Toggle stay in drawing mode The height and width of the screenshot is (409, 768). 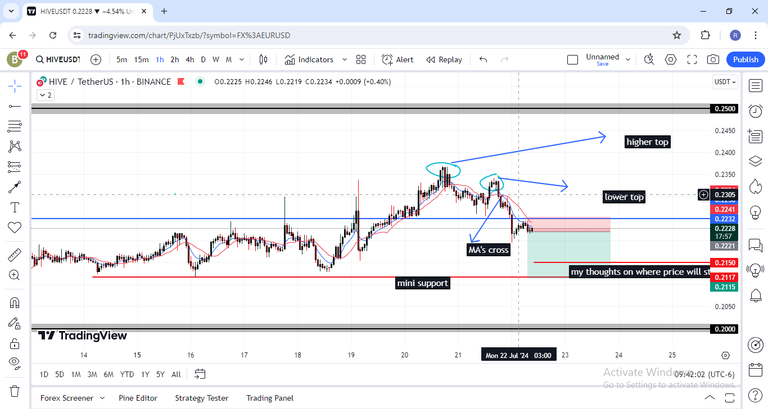pos(15,323)
